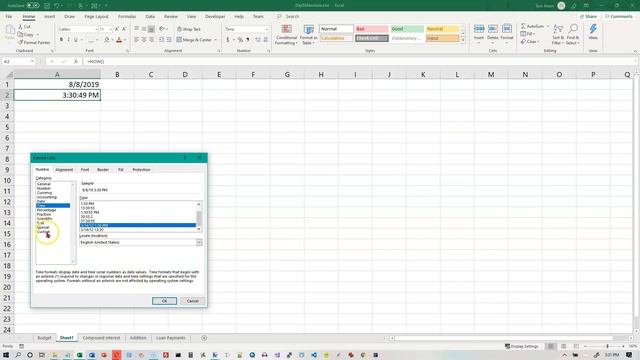Apply the Neutral cell style swatch

coord(442,29)
